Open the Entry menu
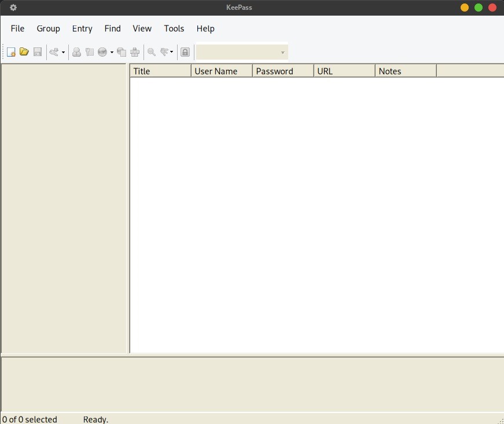 coord(82,28)
